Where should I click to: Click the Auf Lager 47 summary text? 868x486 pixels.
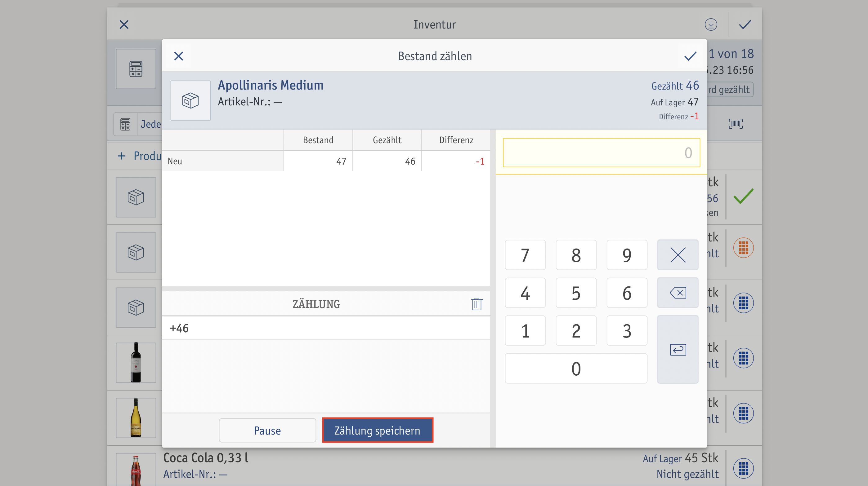675,102
